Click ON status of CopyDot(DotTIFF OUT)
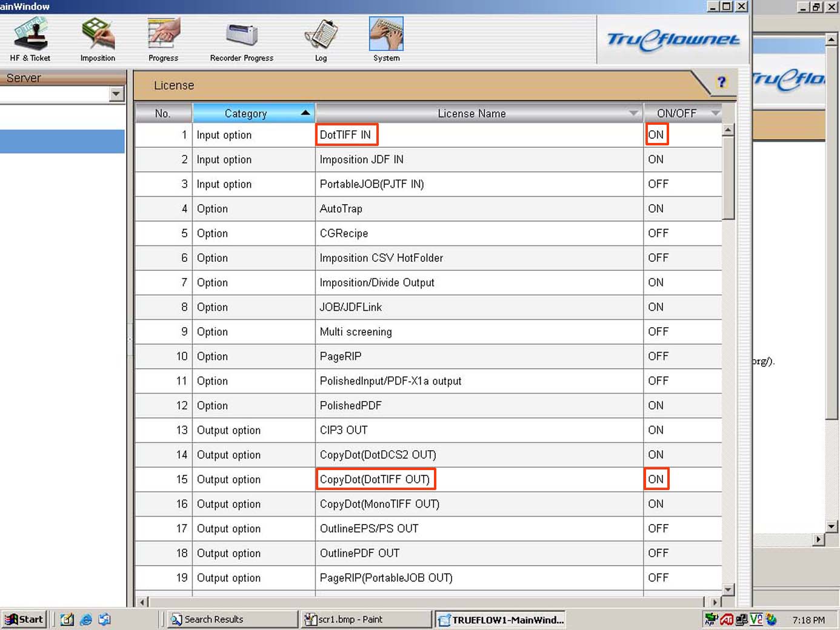840x630 pixels. coord(656,479)
